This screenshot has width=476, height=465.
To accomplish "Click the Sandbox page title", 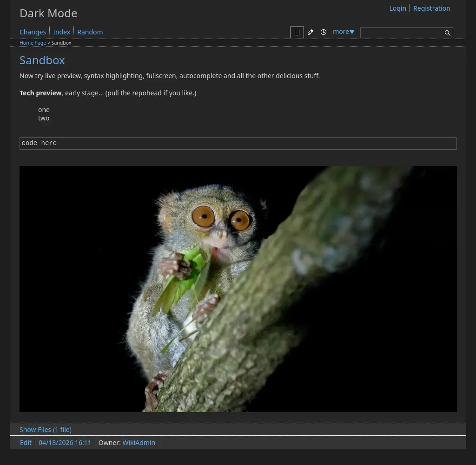I will tap(42, 60).
